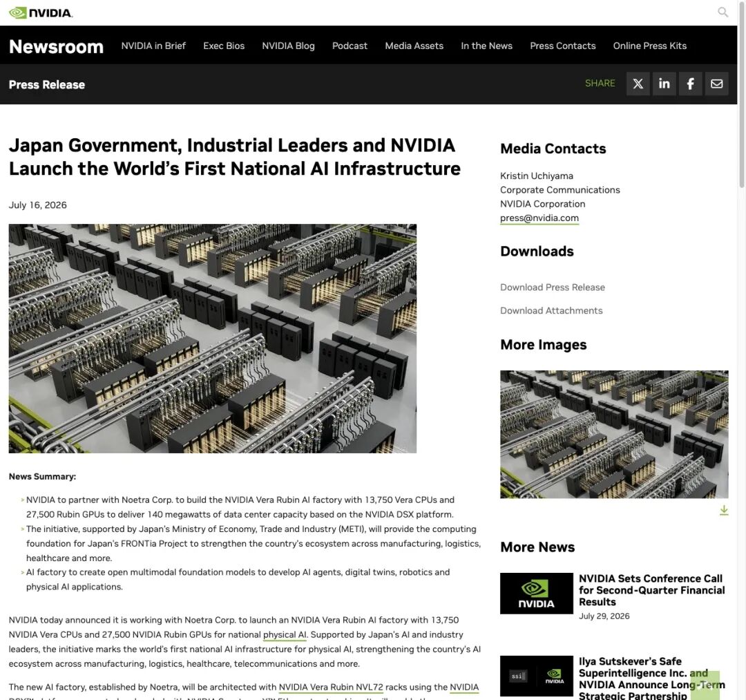This screenshot has height=700, width=746.
Task: Open Press Contacts page
Action: click(562, 46)
